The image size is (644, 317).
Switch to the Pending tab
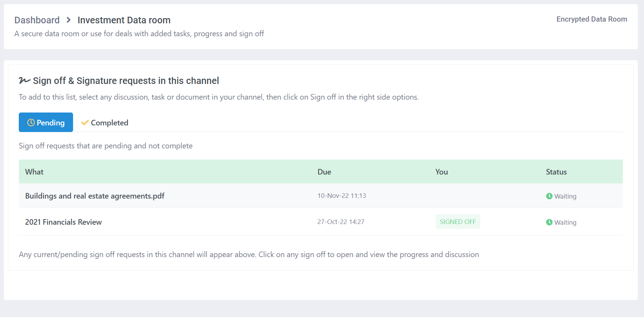tap(46, 122)
